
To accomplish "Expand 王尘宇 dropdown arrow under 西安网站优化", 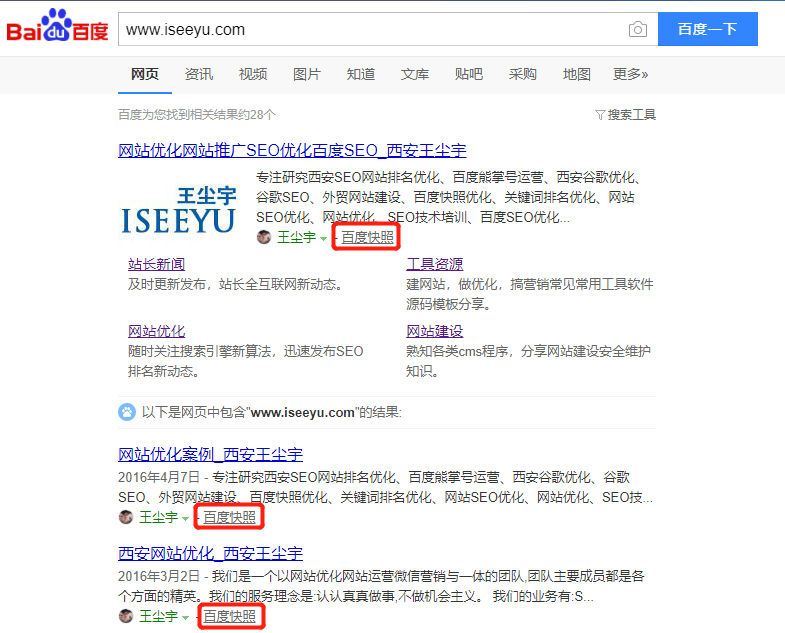I will (x=185, y=617).
